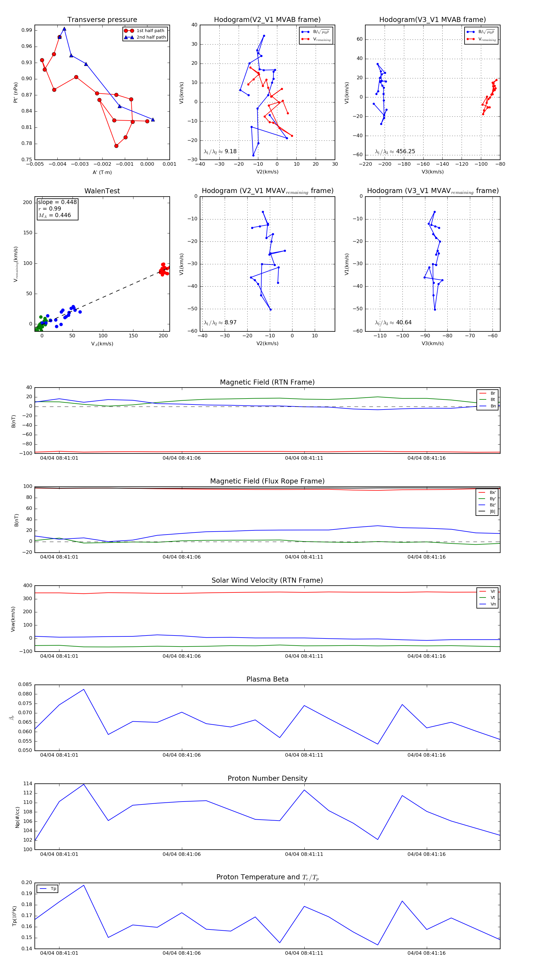
Task: Click the 'M_A = 0.446' annotation
Action: 54,215
